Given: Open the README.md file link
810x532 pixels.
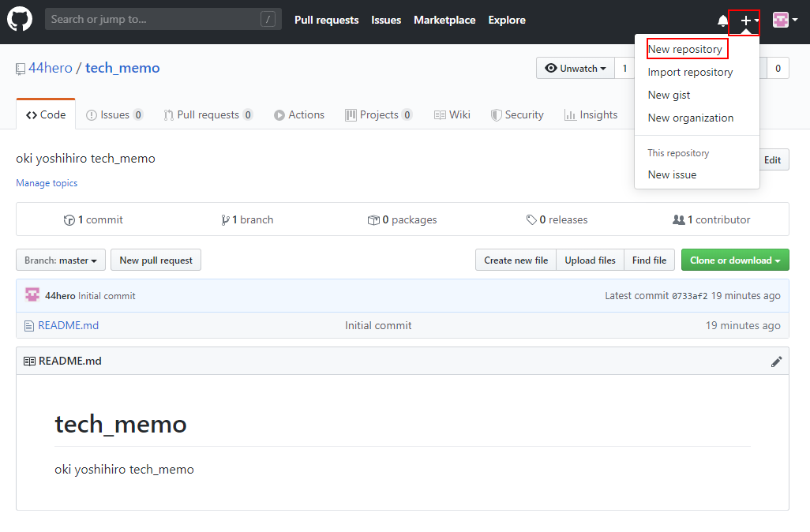Looking at the screenshot, I should [68, 325].
